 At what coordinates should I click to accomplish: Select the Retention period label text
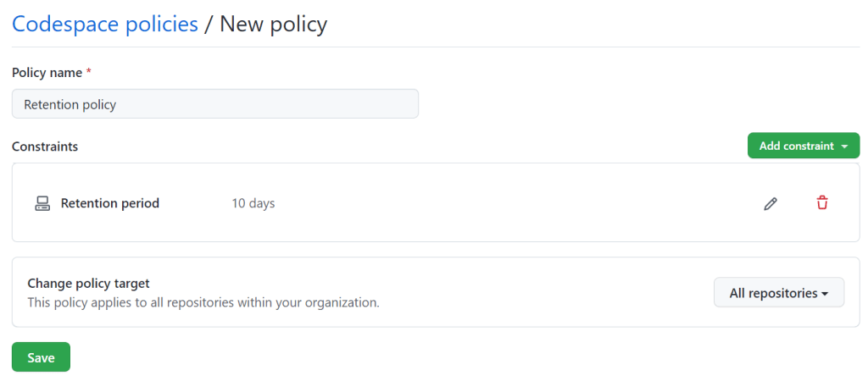pyautogui.click(x=110, y=203)
